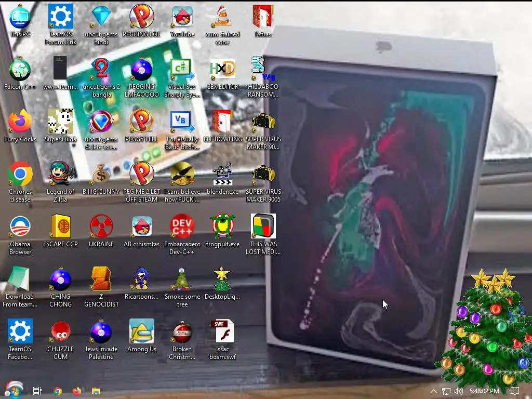Select the BIIIIG CUNNY money bag icon
The width and height of the screenshot is (532, 399).
click(x=101, y=179)
